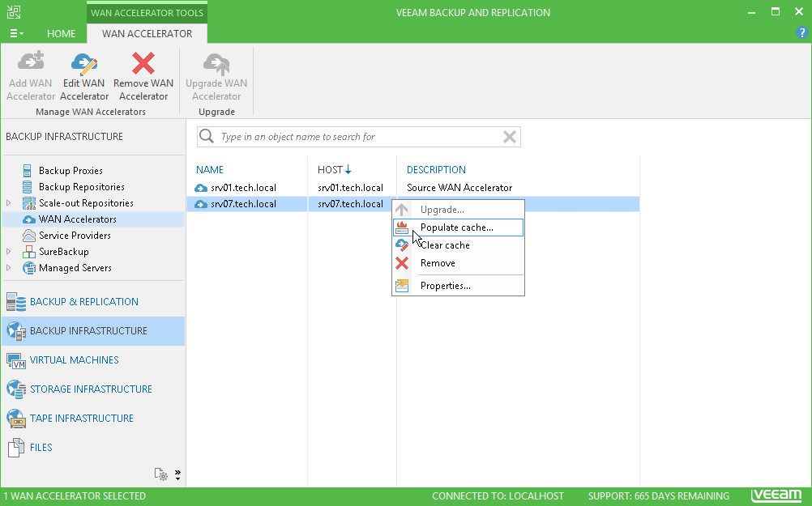Open Backup Repositories in the tree
The image size is (812, 506).
(81, 187)
